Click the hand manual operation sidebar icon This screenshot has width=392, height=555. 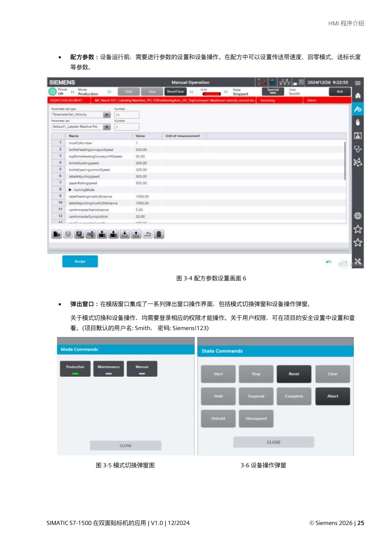tap(358, 122)
